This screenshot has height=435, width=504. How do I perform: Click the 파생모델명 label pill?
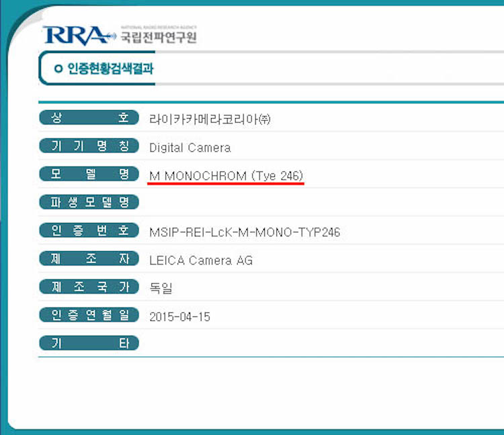pyautogui.click(x=89, y=202)
